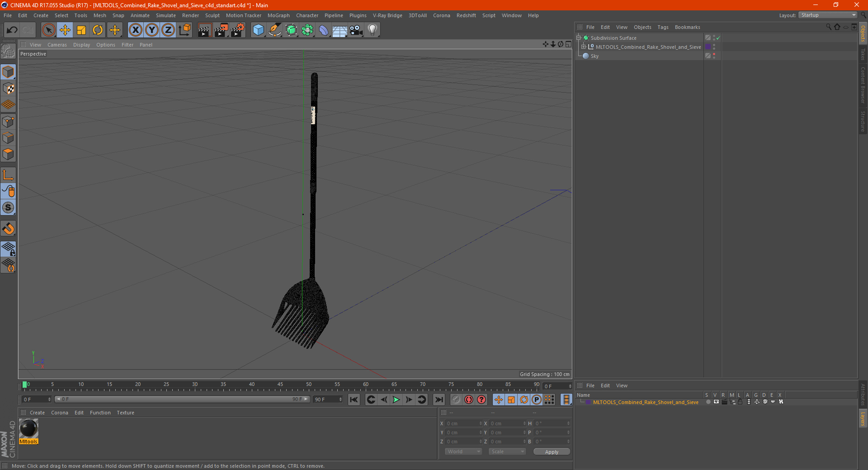The width and height of the screenshot is (868, 470).
Task: Select the Mltools material thumbnail
Action: [x=28, y=428]
